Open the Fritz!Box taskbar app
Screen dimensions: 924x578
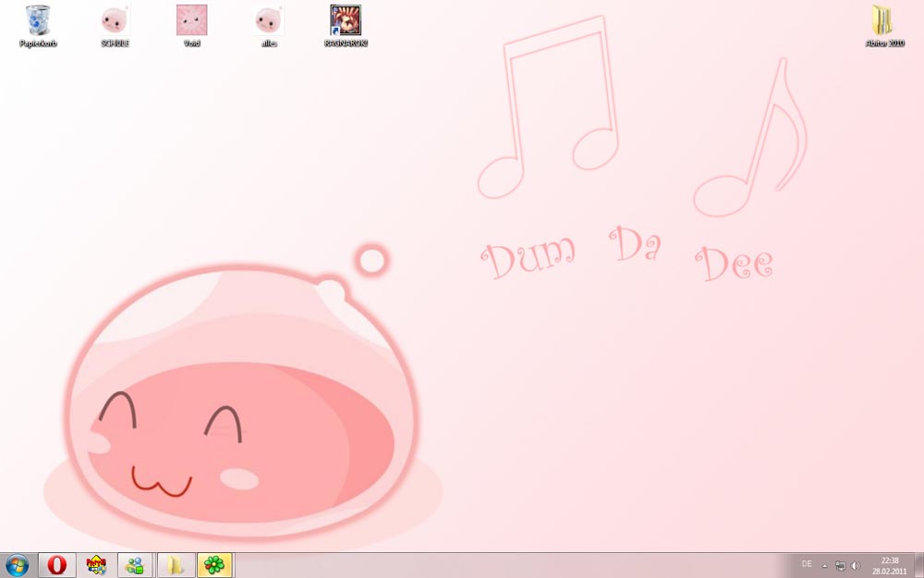click(96, 565)
